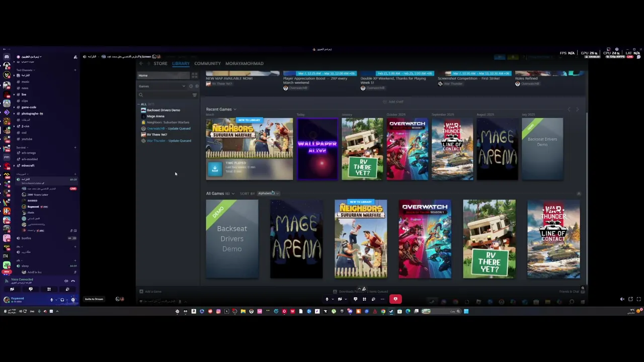Open the Steam COMMUNITY tab
The height and width of the screenshot is (362, 644).
point(207,63)
